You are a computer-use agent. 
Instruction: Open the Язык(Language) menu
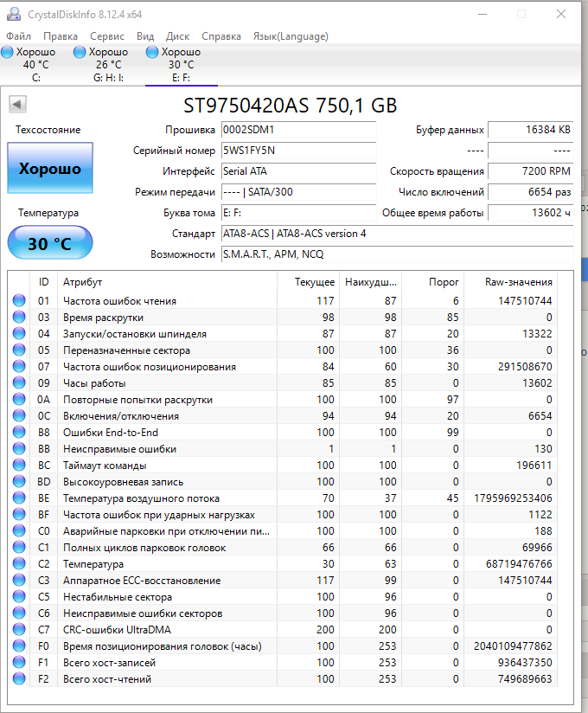click(291, 36)
